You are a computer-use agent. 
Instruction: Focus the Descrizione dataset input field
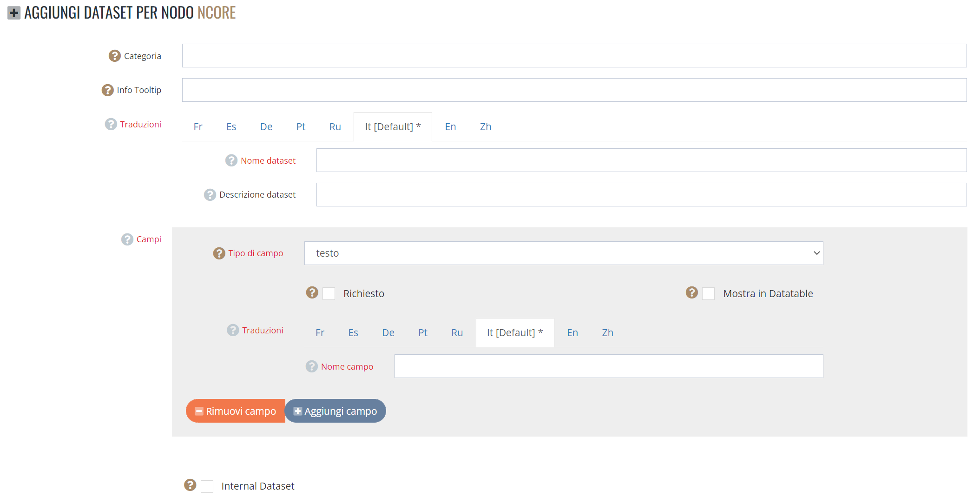pos(642,195)
